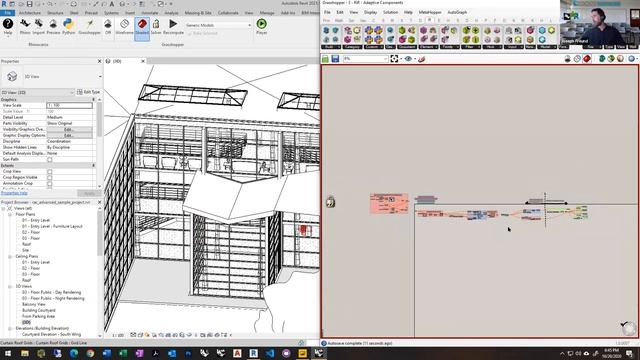Click the Grasshopper open file green icon
The image size is (640, 360).
click(325, 59)
